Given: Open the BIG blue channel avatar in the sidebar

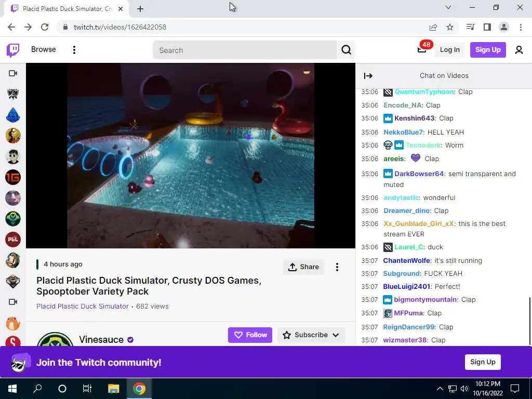Looking at the screenshot, I should pyautogui.click(x=13, y=115).
